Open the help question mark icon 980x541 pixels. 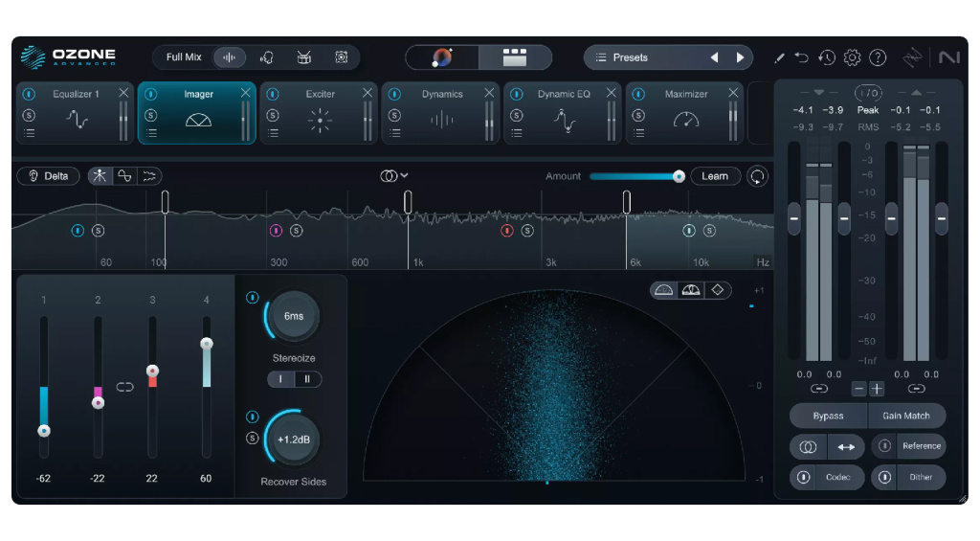pos(879,58)
